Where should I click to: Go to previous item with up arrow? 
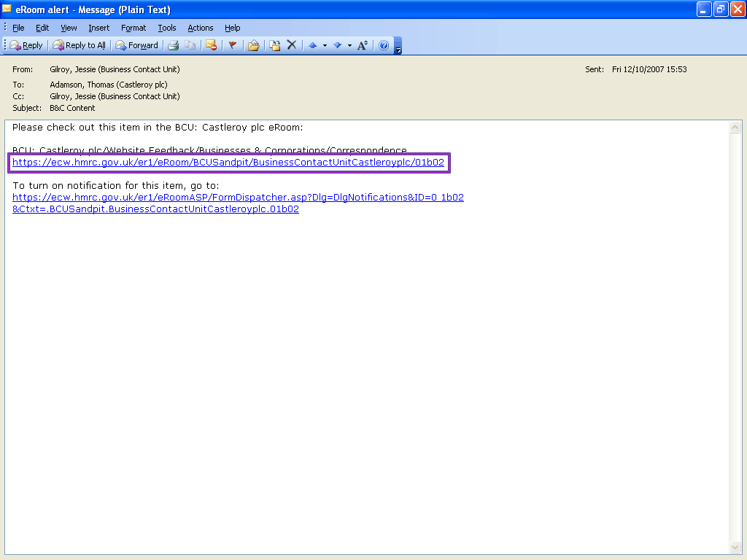click(313, 45)
